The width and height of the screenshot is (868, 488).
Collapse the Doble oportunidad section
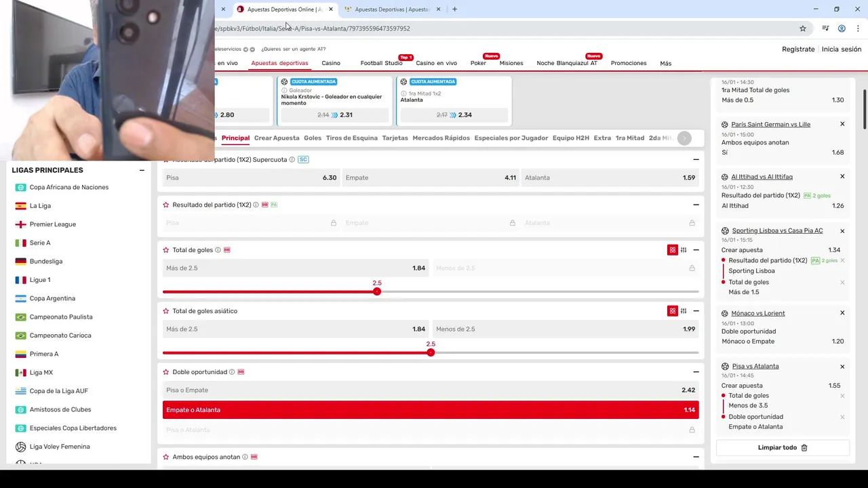pos(696,372)
